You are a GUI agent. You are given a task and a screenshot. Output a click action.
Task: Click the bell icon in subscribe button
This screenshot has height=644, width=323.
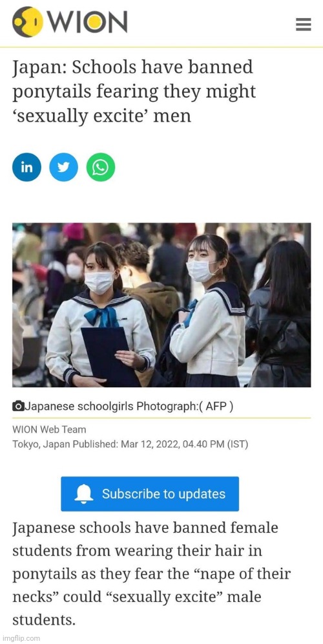(84, 494)
